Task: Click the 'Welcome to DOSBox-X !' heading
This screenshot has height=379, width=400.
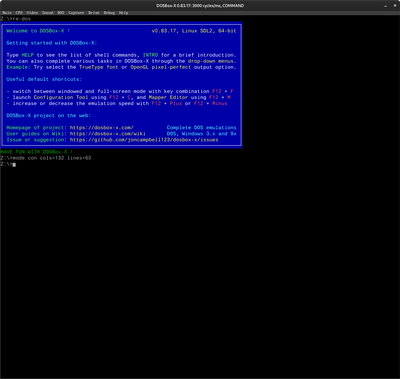Action: (38, 31)
